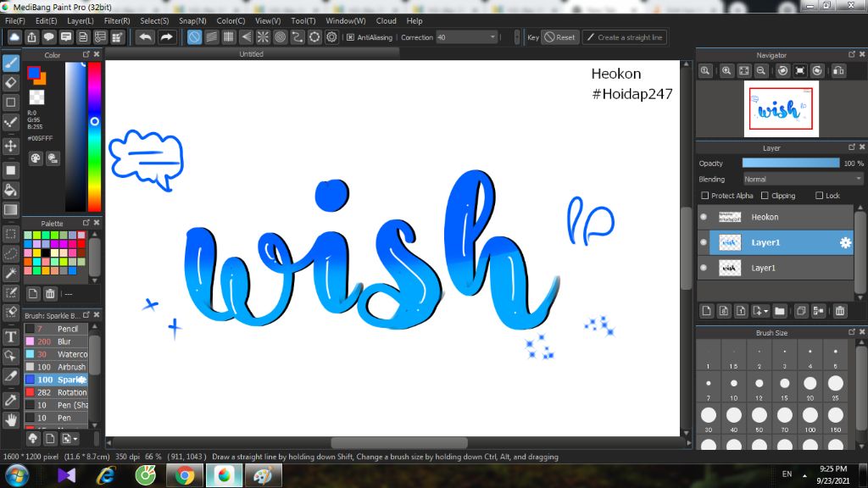
Task: Zoom in using Navigator plus magnifier
Action: point(726,71)
